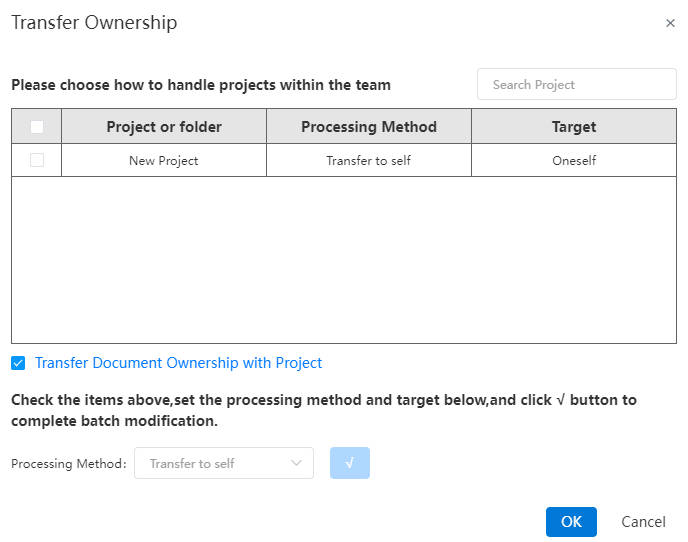Click the Transfer Ownership dialog title
688x542 pixels.
pos(94,22)
